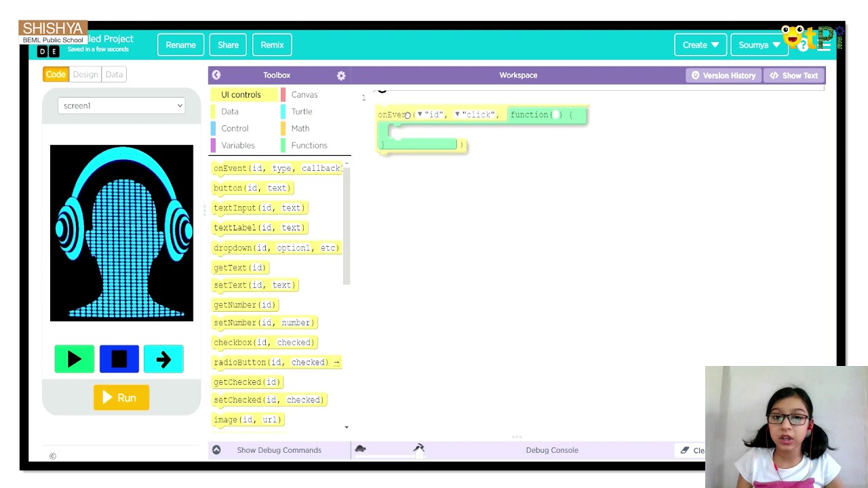Click the function parameter slot in workspace
This screenshot has height=488, width=868.
coord(555,115)
